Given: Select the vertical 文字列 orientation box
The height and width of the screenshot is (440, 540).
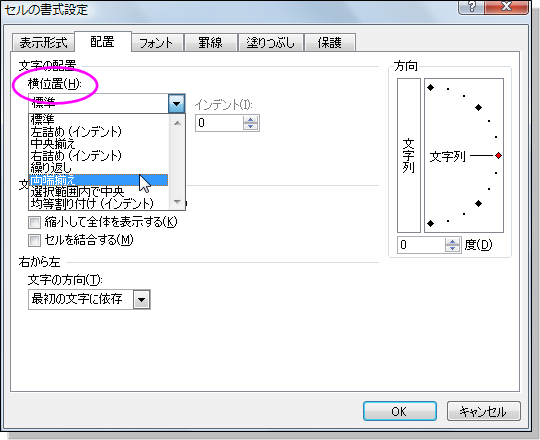Looking at the screenshot, I should coord(409,156).
